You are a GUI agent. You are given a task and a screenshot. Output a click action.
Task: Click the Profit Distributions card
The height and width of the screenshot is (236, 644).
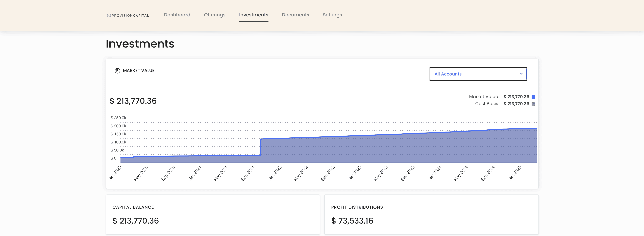pyautogui.click(x=431, y=215)
